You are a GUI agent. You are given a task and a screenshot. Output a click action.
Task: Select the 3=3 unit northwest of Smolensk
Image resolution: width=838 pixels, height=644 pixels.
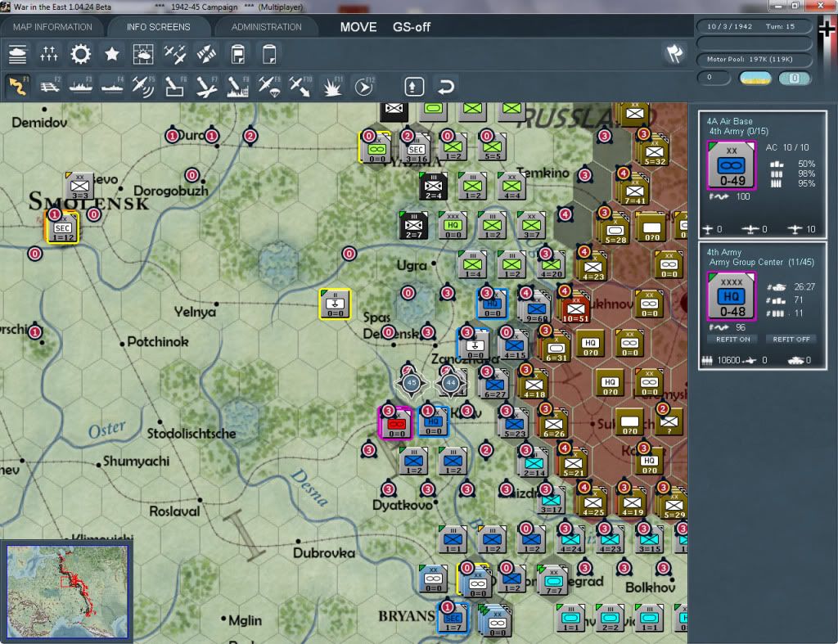pos(79,186)
